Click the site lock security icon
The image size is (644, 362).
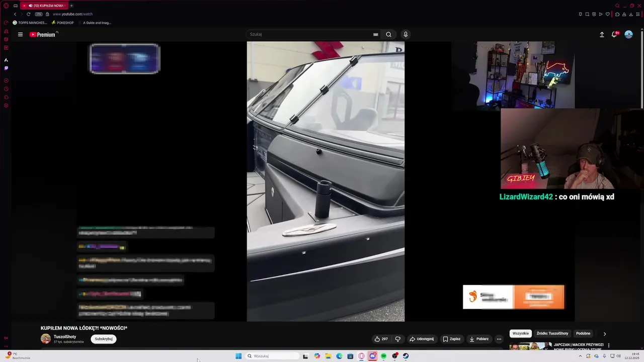[48, 14]
